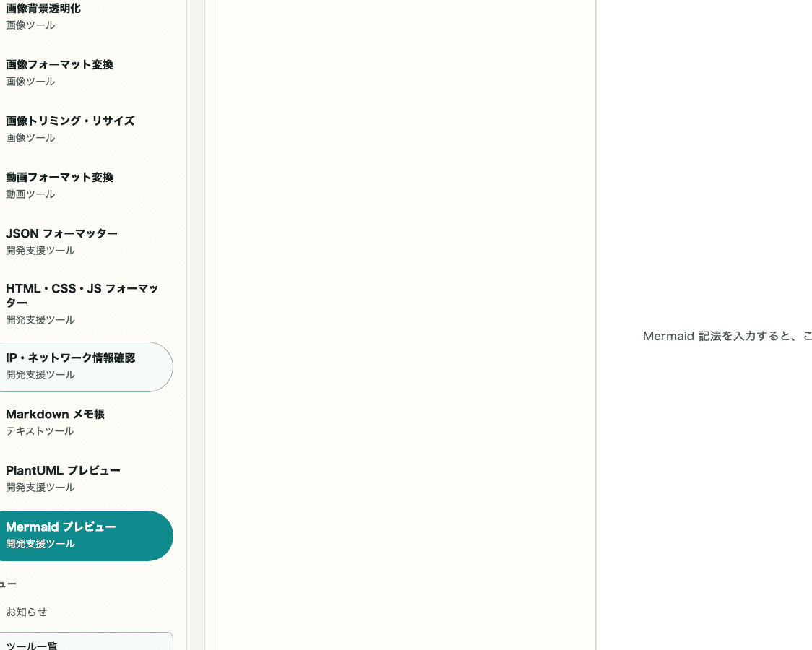Open the 動画フォーマット変換 tool
The height and width of the screenshot is (650, 812).
(59, 177)
